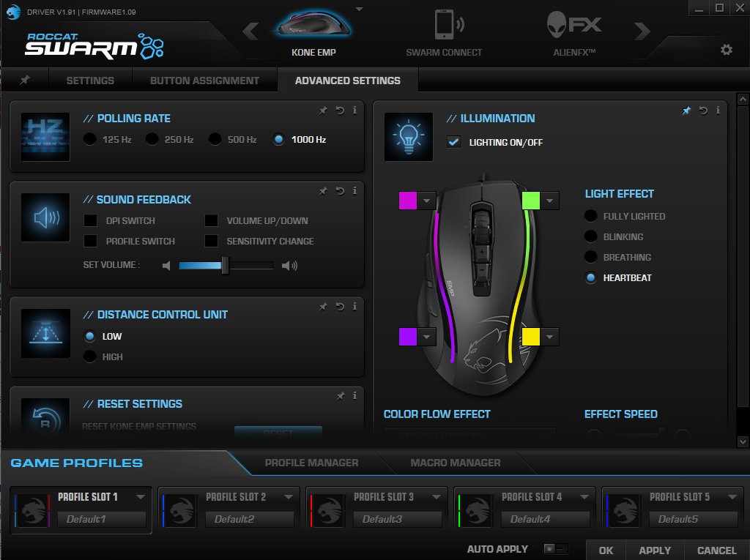Viewport: 750px width, 560px height.
Task: Click the left arrow in device carousel
Action: 250,31
